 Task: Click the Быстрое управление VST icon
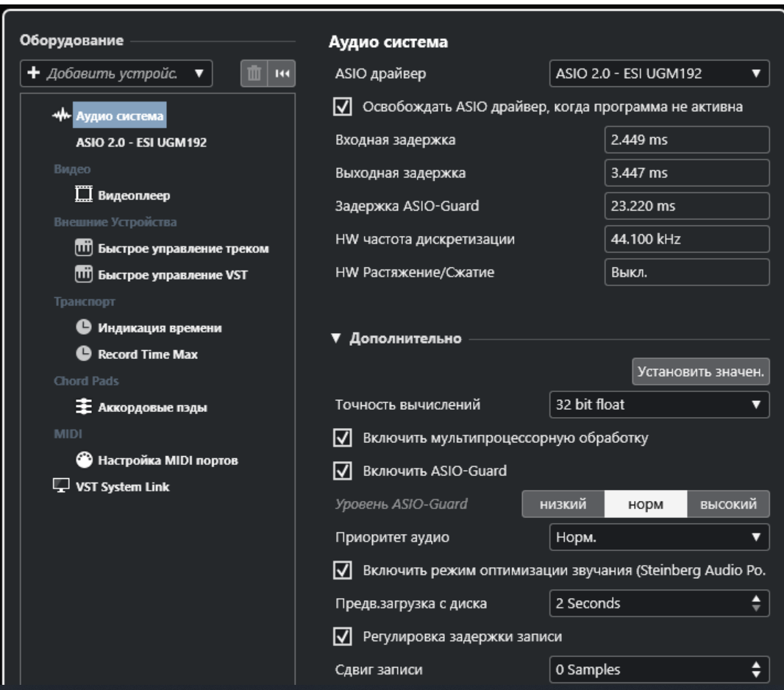pos(85,275)
